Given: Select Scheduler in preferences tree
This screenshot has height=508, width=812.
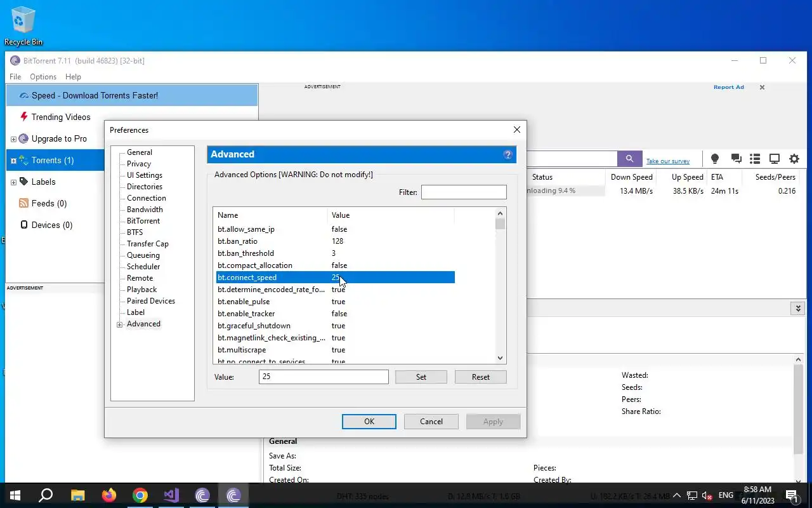Looking at the screenshot, I should pyautogui.click(x=143, y=267).
